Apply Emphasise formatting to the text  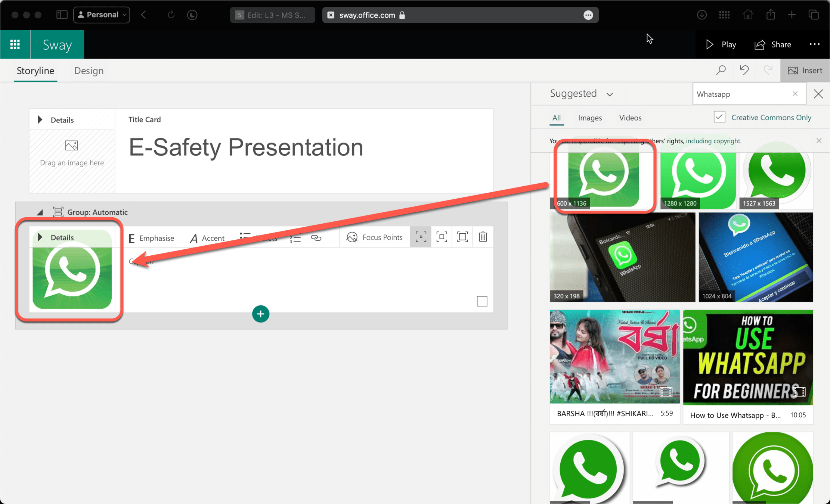[151, 238]
